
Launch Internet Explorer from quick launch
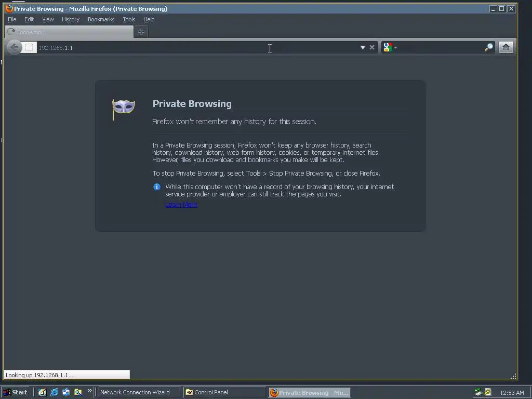pos(54,392)
